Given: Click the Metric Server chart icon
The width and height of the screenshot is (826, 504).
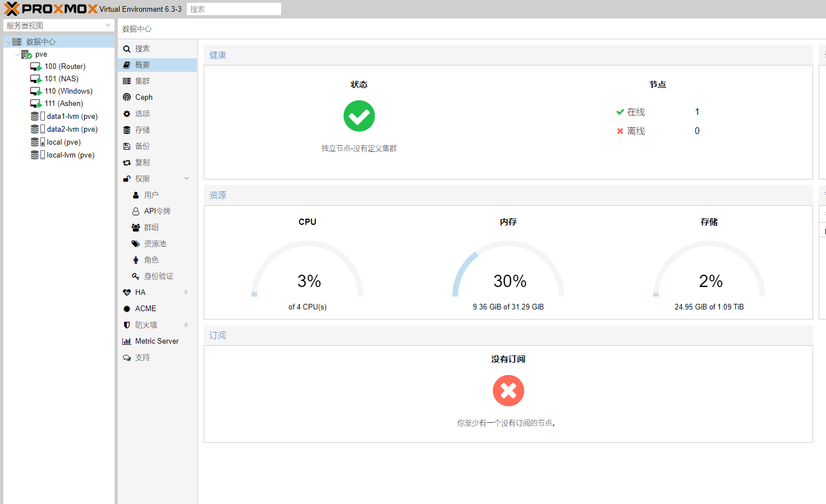Looking at the screenshot, I should 127,341.
